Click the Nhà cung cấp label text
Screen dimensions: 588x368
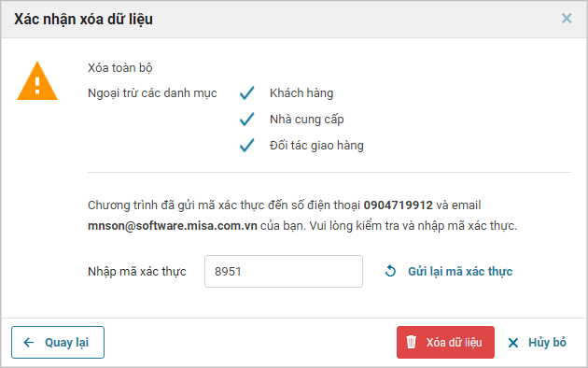[x=307, y=120]
